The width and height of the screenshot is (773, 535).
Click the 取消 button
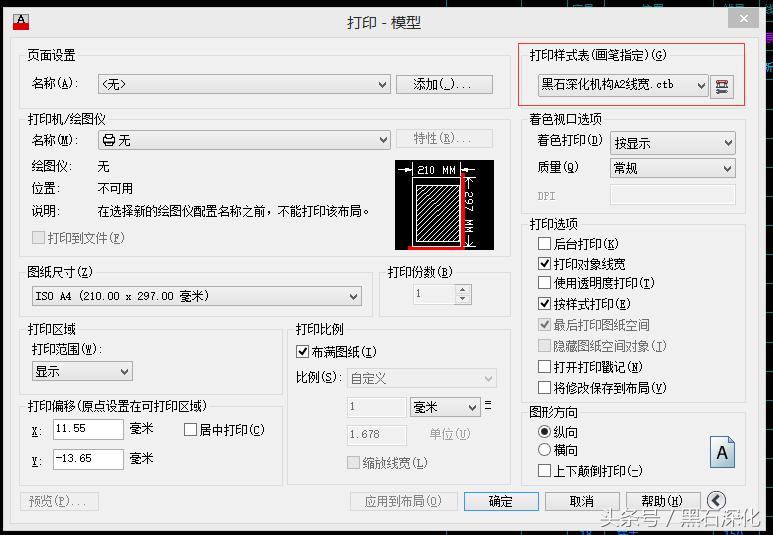click(x=582, y=501)
